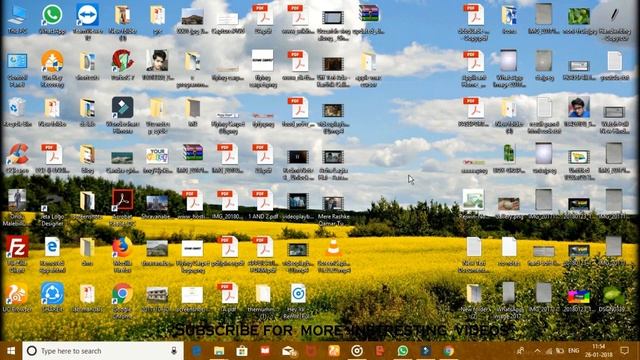
Task: Open the Windows Start menu
Action: point(11,351)
